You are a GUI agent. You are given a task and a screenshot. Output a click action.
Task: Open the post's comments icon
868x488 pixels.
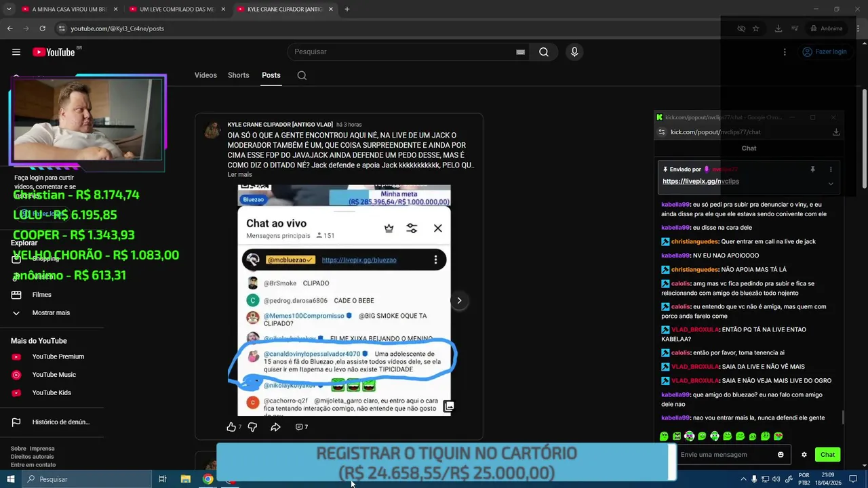point(302,427)
